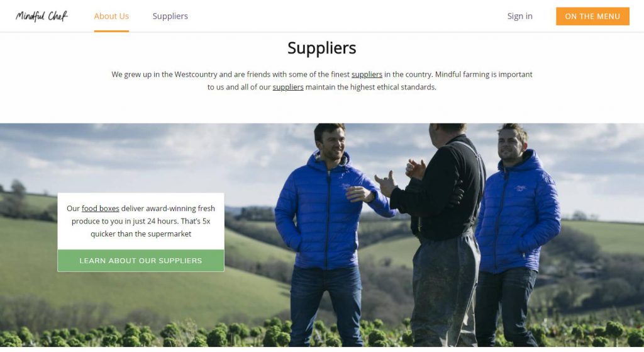Go to the Suppliers nav item
The width and height of the screenshot is (644, 352).
click(170, 16)
